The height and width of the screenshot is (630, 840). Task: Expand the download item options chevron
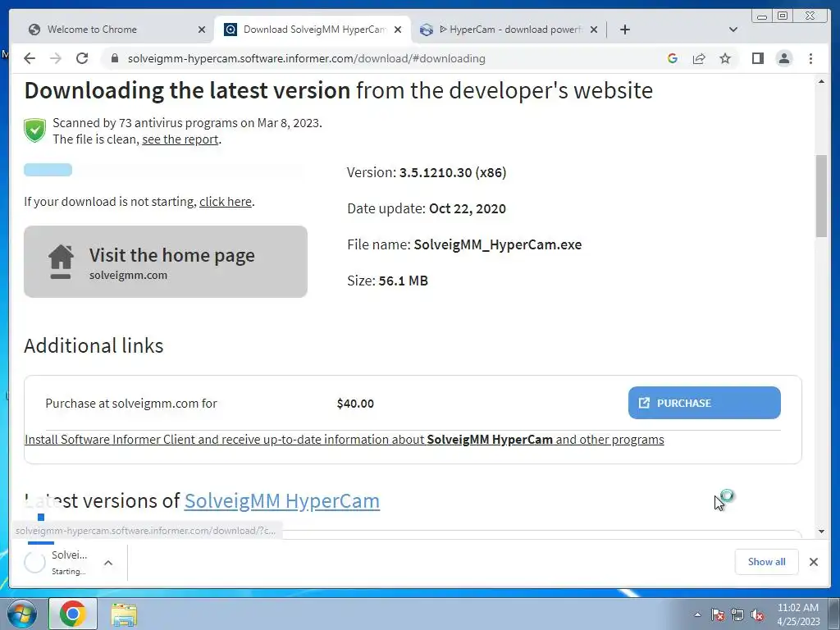point(107,563)
